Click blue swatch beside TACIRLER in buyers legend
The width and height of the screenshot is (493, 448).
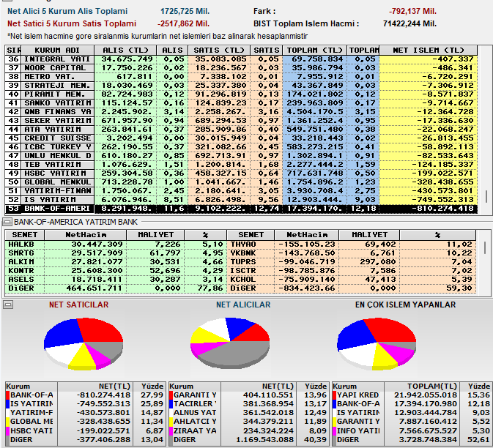(171, 404)
